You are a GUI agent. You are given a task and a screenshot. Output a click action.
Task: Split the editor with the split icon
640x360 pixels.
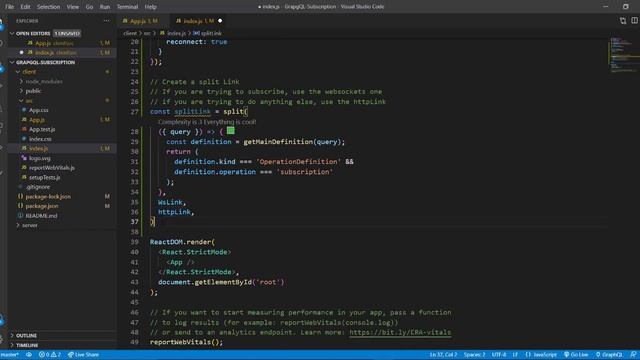tap(635, 20)
